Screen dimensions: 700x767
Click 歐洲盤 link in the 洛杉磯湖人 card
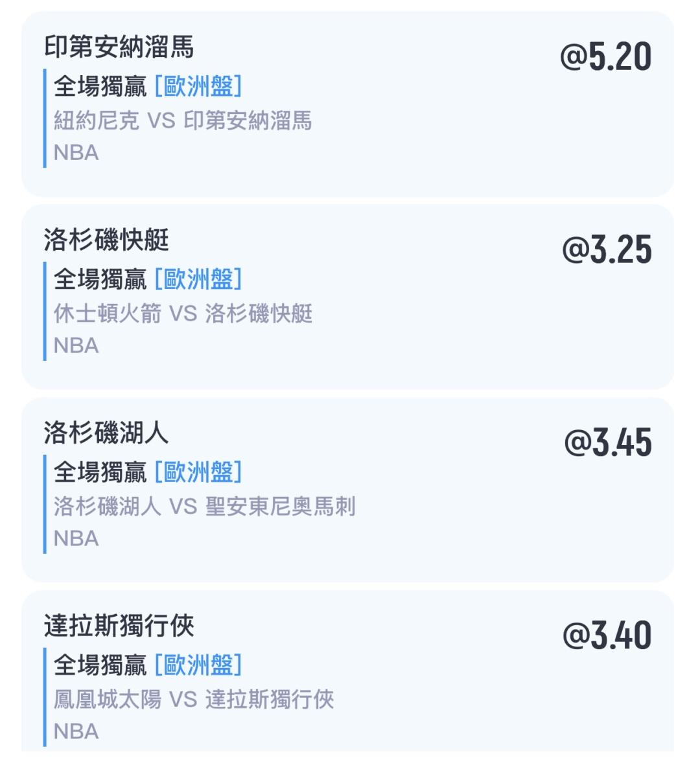[198, 472]
